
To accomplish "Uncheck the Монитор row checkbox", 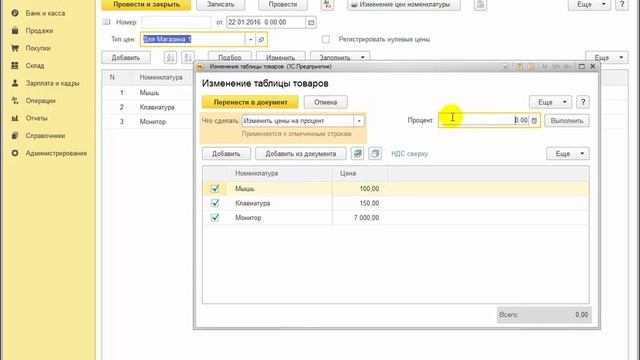I will [x=215, y=218].
